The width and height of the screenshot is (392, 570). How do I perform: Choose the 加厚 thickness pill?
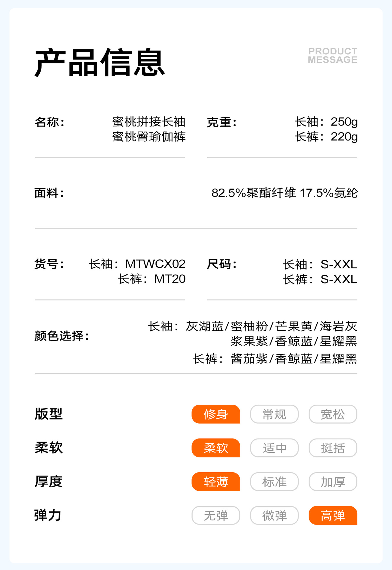333,482
